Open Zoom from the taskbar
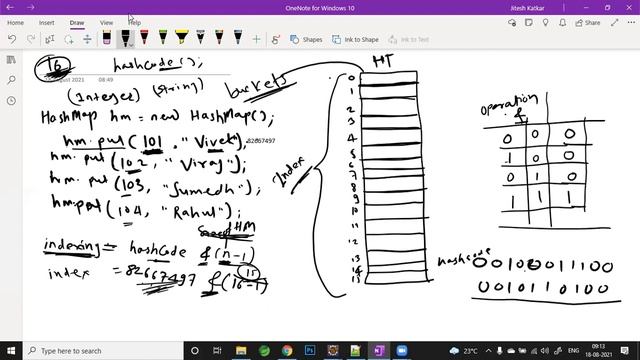The height and width of the screenshot is (360, 640). [x=402, y=351]
